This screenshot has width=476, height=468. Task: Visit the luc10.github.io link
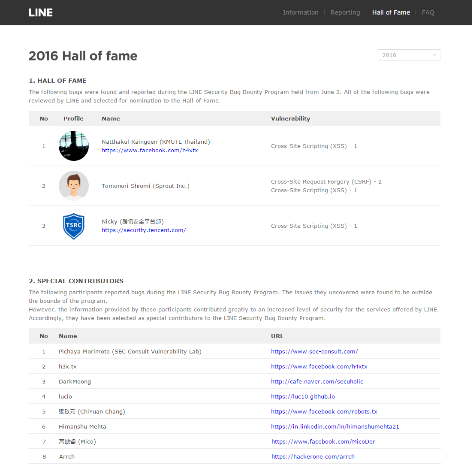(x=303, y=397)
